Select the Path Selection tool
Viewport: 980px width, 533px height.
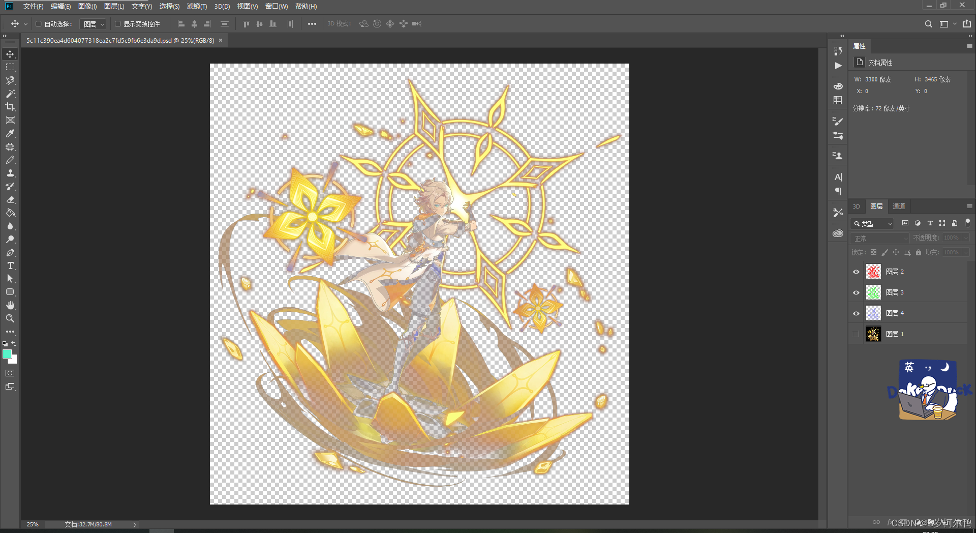coord(10,279)
